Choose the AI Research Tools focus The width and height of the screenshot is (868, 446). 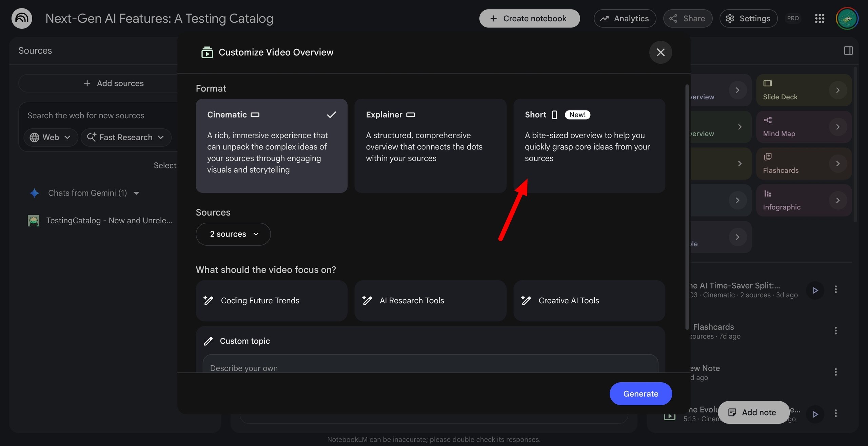coord(430,301)
